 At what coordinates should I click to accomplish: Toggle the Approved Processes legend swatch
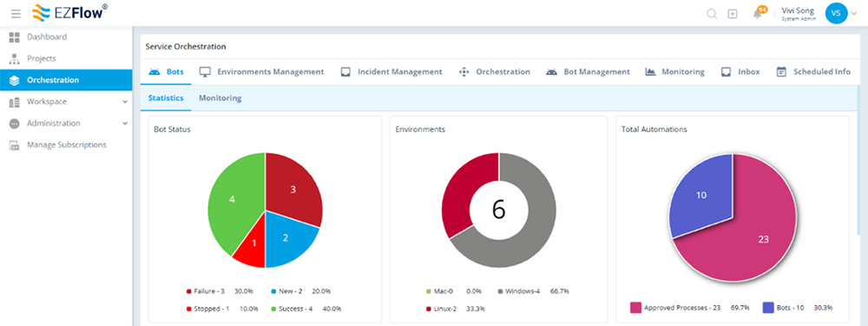[x=635, y=308]
